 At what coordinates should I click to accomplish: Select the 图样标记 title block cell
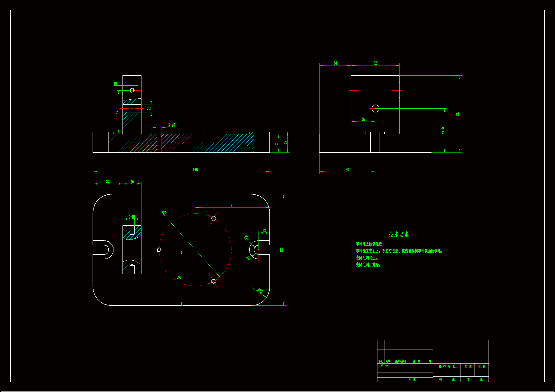click(447, 366)
